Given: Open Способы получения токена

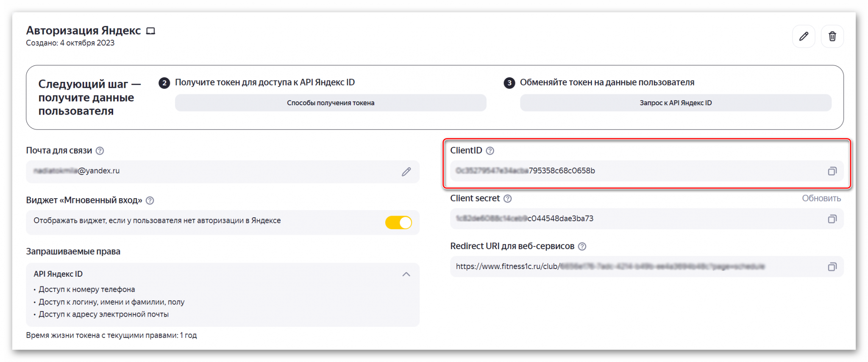Looking at the screenshot, I should (331, 103).
